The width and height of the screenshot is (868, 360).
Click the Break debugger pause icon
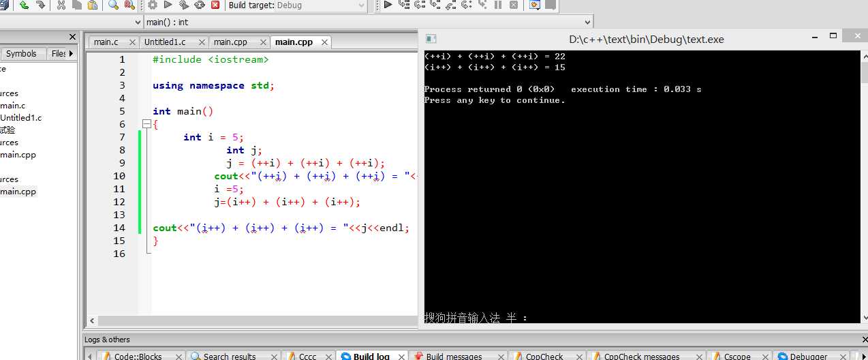tap(498, 5)
